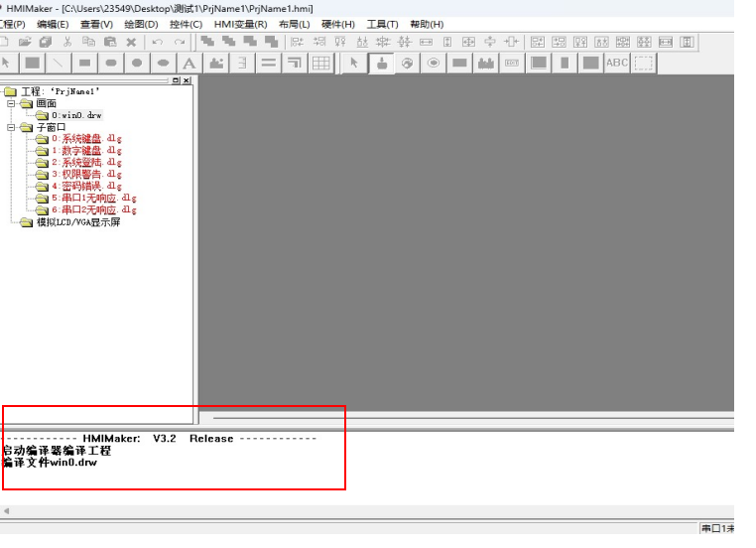This screenshot has height=548, width=756.
Task: Cut selection with the scissors icon
Action: [x=67, y=42]
